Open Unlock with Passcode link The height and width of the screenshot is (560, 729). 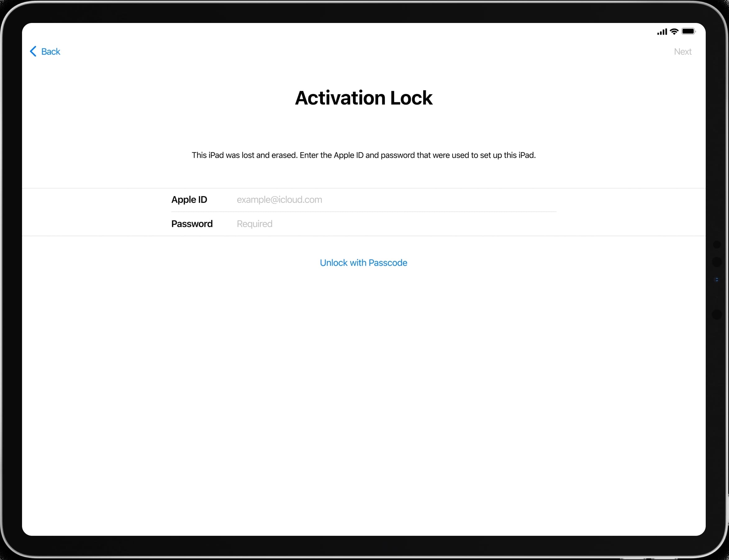363,263
